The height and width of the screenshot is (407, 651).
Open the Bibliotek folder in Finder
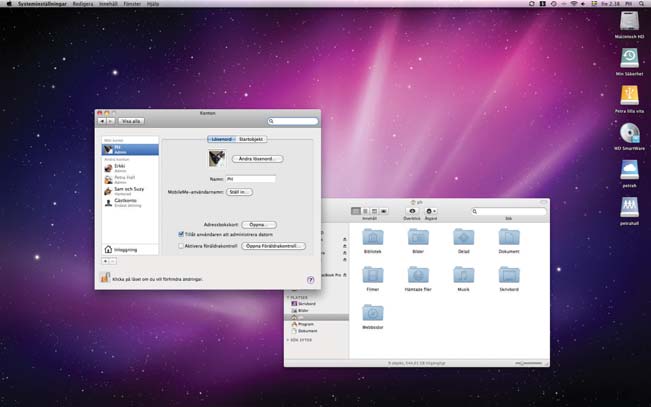pos(372,237)
